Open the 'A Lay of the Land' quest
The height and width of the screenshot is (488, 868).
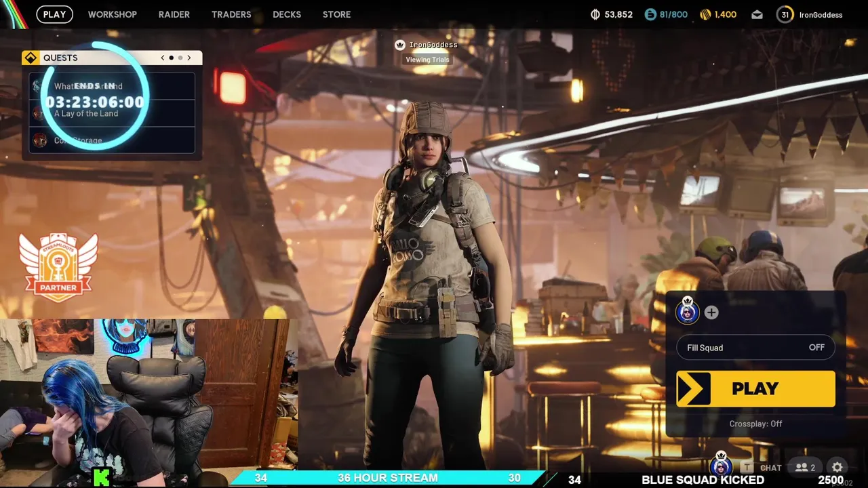(113, 113)
